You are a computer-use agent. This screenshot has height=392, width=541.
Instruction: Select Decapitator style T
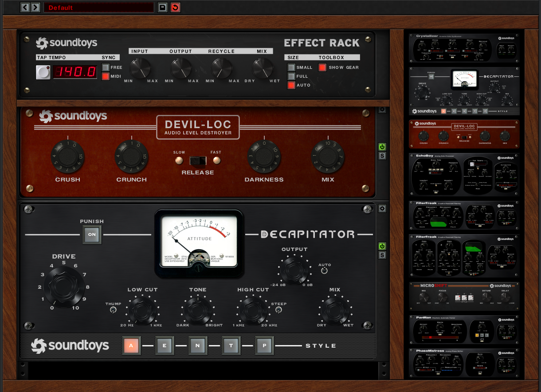pyautogui.click(x=231, y=345)
